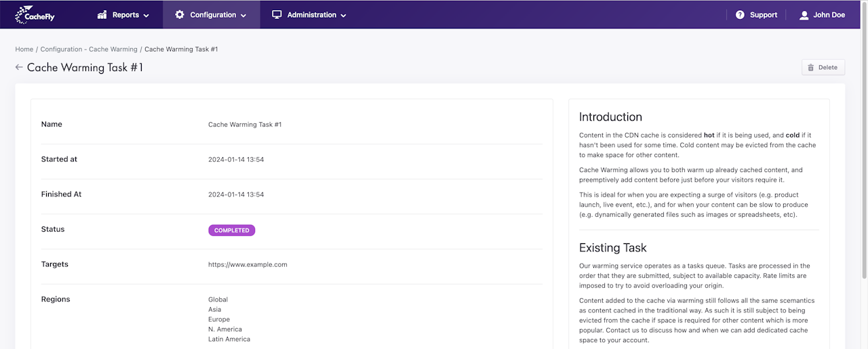The image size is (868, 349).
Task: Go to Home breadcrumb link
Action: click(24, 49)
